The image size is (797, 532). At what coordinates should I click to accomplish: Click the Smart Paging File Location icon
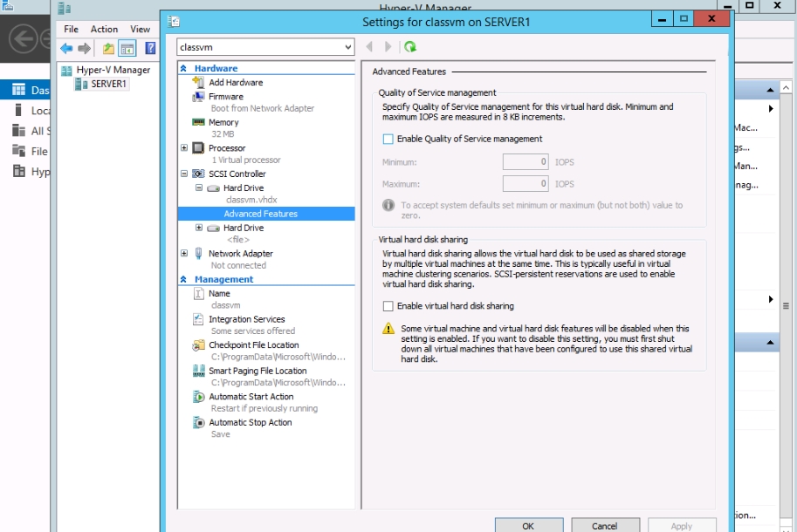pyautogui.click(x=198, y=371)
